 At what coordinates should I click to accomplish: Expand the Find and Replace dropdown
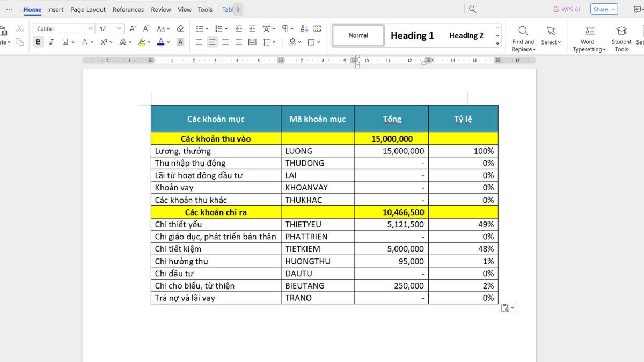click(523, 49)
